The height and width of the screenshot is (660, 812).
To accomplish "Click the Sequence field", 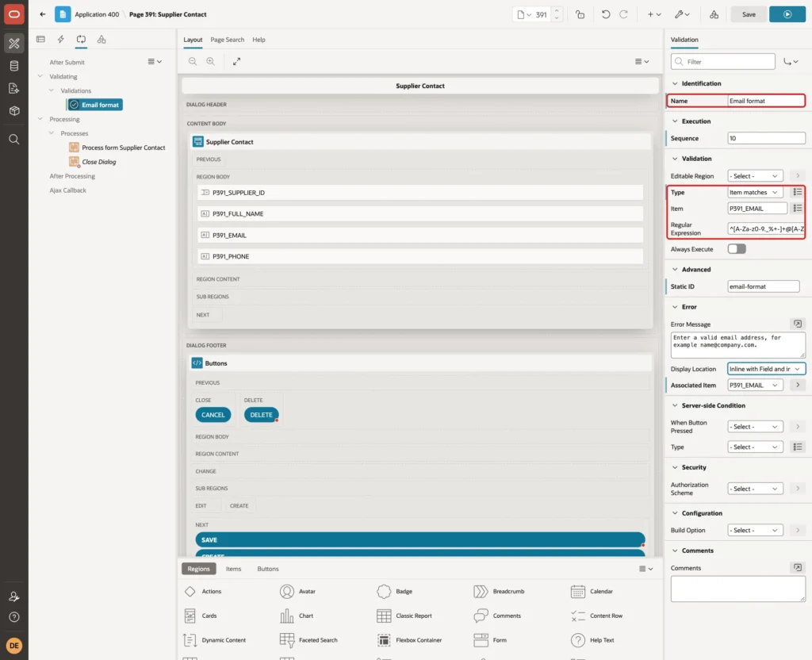I will (766, 138).
